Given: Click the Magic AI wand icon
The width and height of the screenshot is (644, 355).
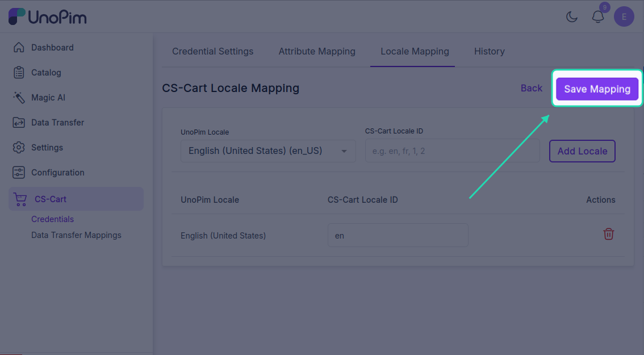Looking at the screenshot, I should (19, 97).
